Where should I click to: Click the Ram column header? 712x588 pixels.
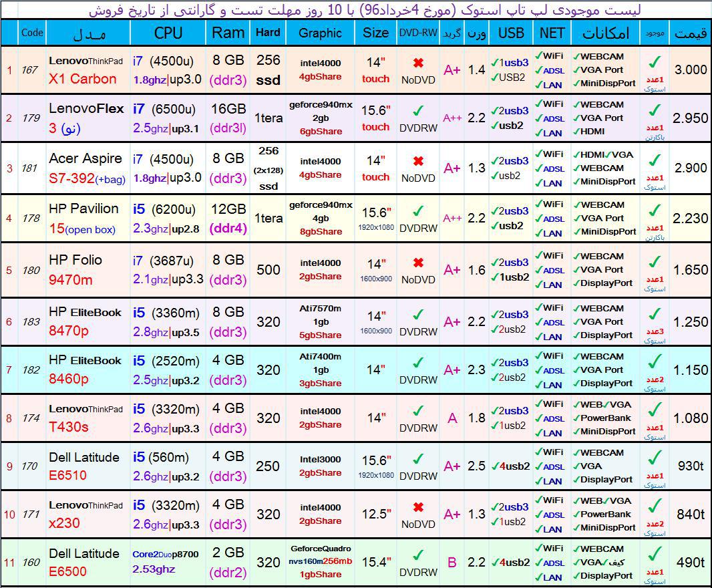click(228, 33)
